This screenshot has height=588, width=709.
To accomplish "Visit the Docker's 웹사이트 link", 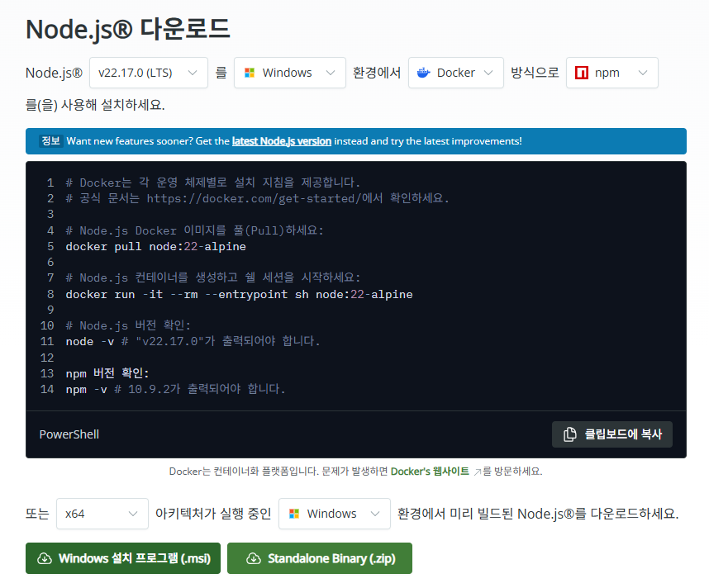I will click(430, 472).
